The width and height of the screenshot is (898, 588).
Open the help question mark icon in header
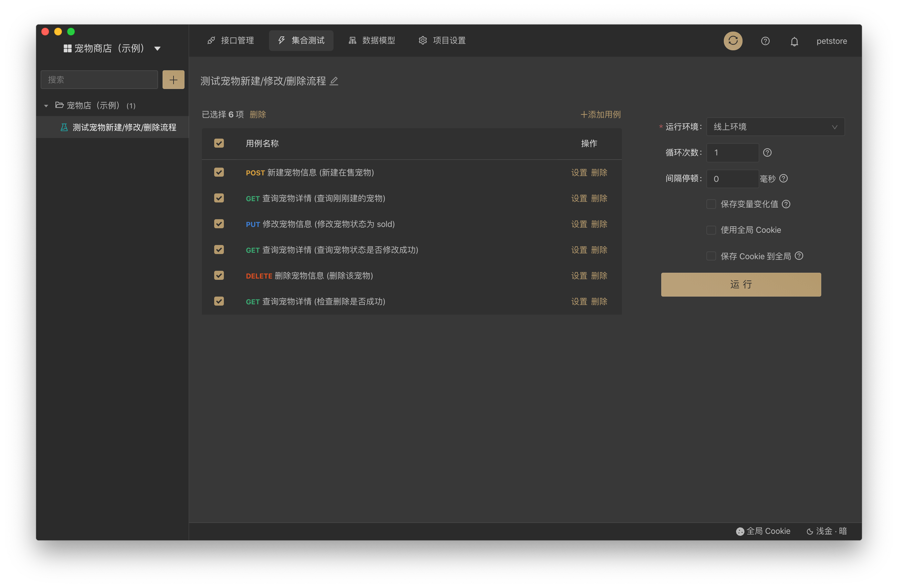click(x=765, y=41)
